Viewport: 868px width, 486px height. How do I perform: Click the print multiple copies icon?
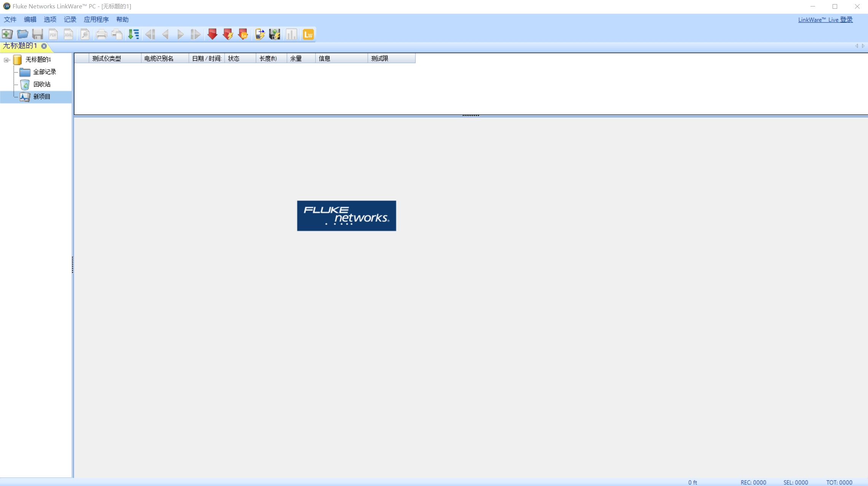117,34
